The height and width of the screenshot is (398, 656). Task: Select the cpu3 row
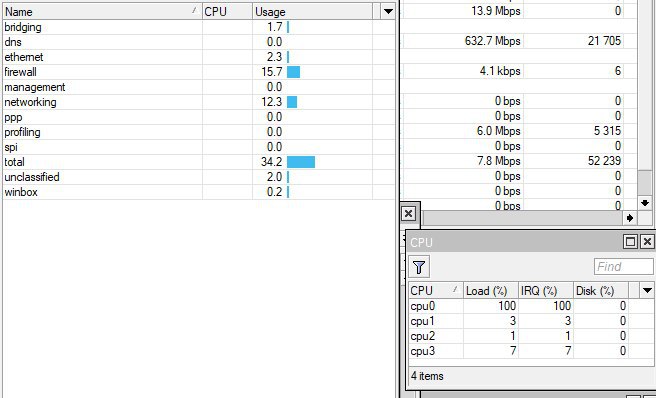(531, 351)
